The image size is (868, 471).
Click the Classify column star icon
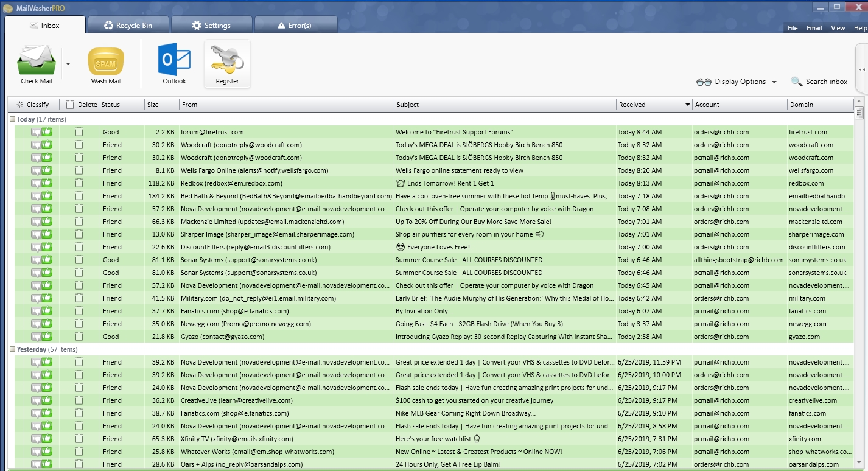(x=20, y=105)
